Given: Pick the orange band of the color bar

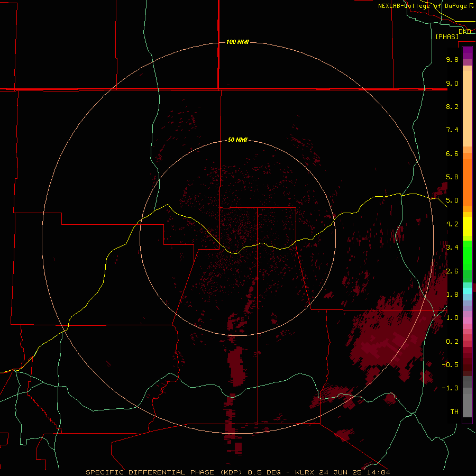Looking at the screenshot, I should pyautogui.click(x=467, y=183).
